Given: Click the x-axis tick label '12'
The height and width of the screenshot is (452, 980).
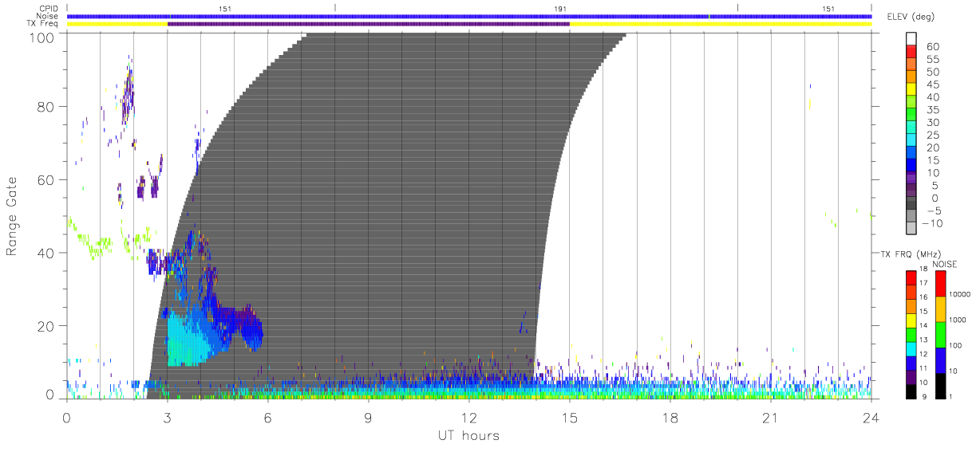Looking at the screenshot, I should 469,418.
